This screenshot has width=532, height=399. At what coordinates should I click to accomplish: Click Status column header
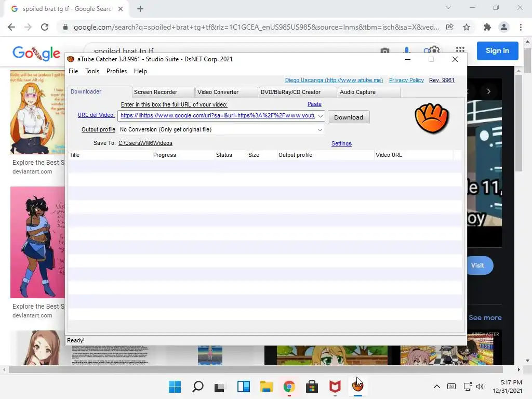pos(231,155)
